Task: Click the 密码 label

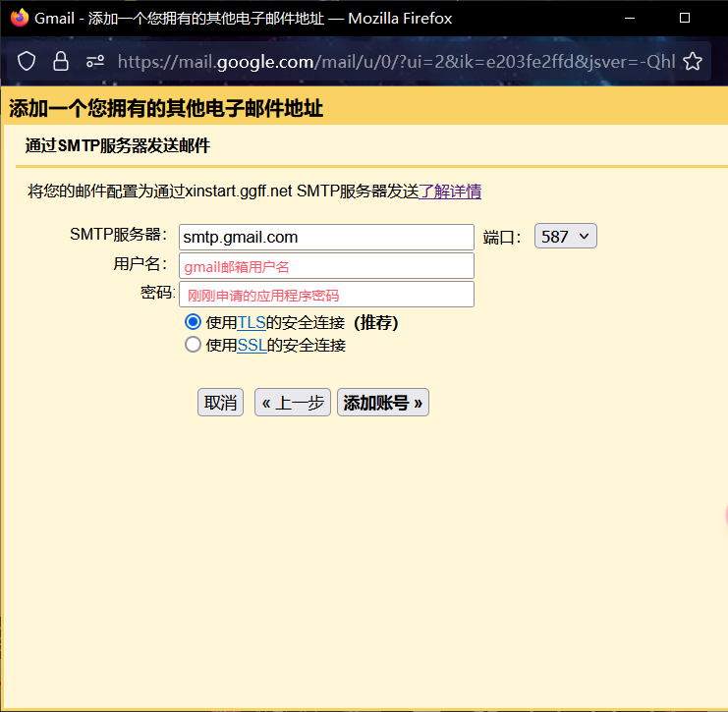Action: 158,293
